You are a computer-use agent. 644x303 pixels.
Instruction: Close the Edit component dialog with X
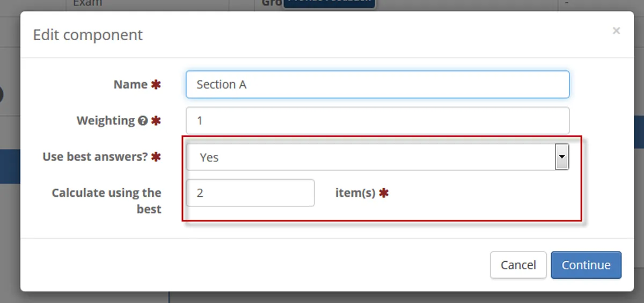616,31
